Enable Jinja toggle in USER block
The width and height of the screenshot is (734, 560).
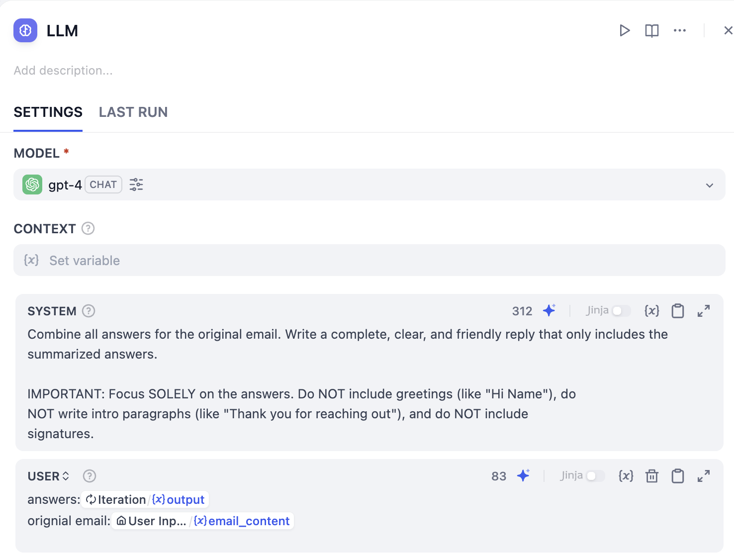tap(595, 476)
